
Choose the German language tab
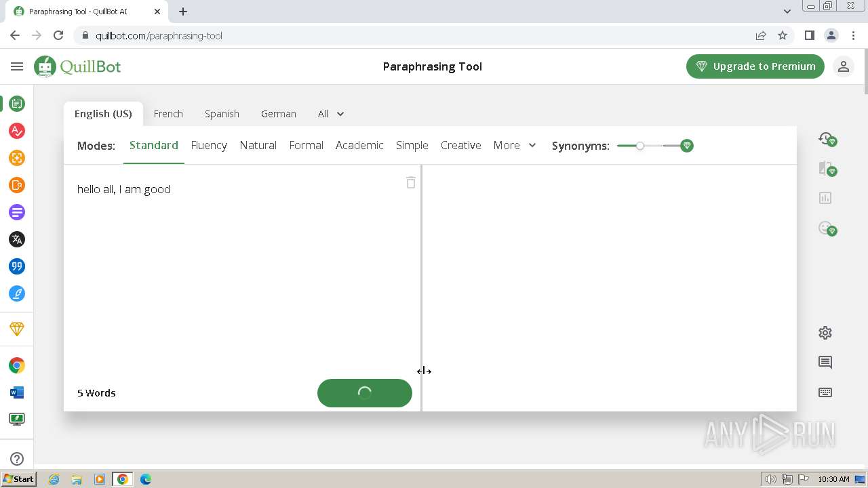click(x=279, y=114)
